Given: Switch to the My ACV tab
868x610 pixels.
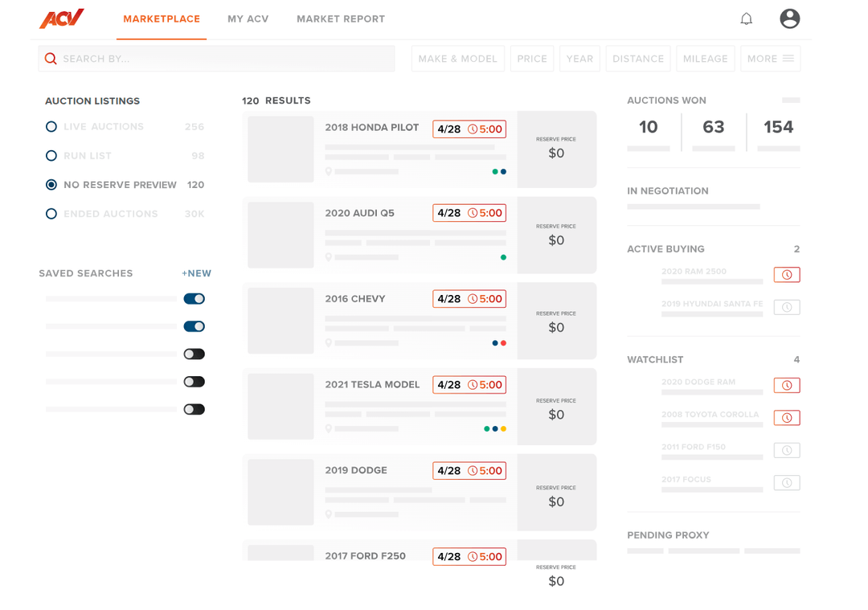Looking at the screenshot, I should tap(248, 18).
